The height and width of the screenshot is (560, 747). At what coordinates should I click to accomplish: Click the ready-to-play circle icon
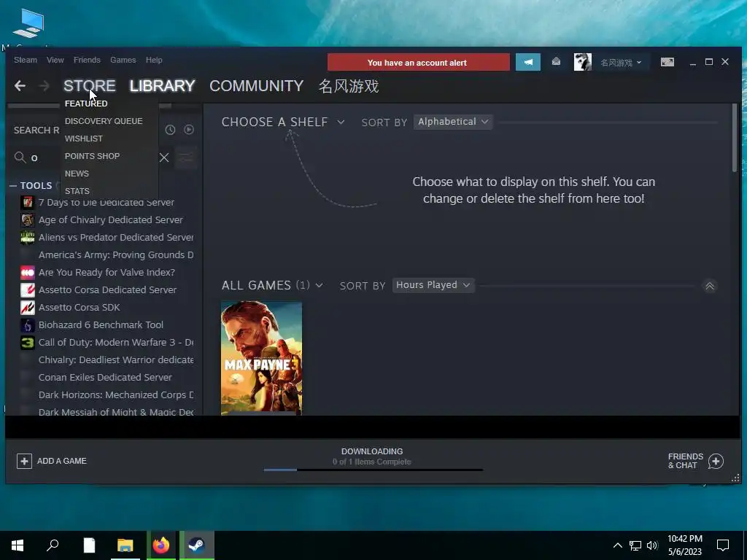(x=189, y=130)
